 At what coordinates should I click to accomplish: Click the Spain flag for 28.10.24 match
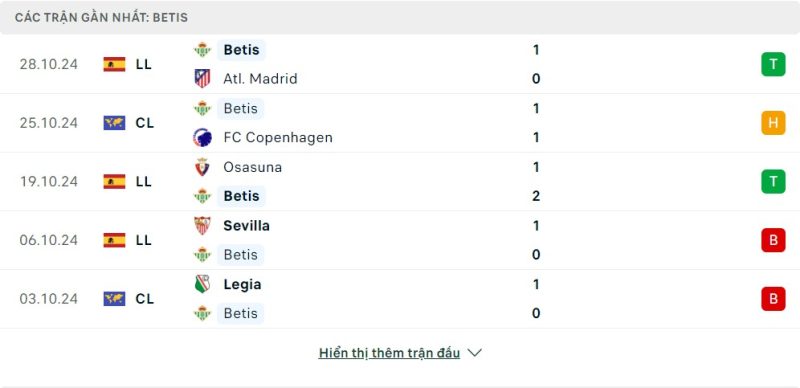pos(114,64)
